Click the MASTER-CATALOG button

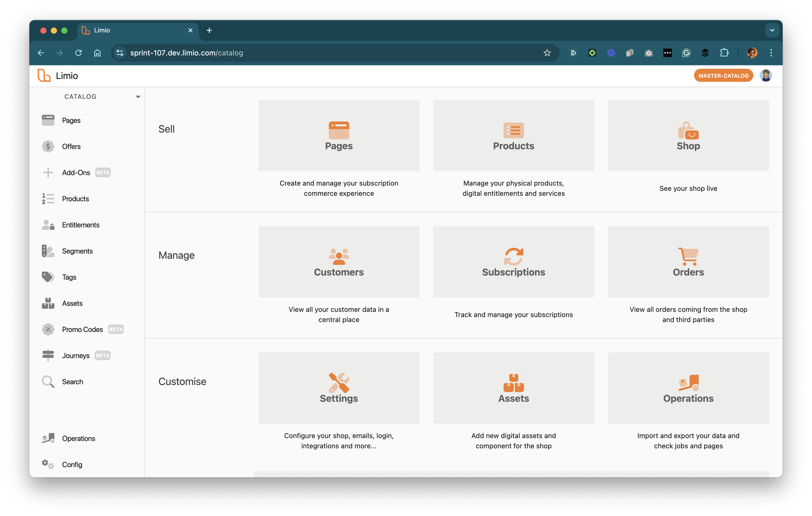coord(723,76)
